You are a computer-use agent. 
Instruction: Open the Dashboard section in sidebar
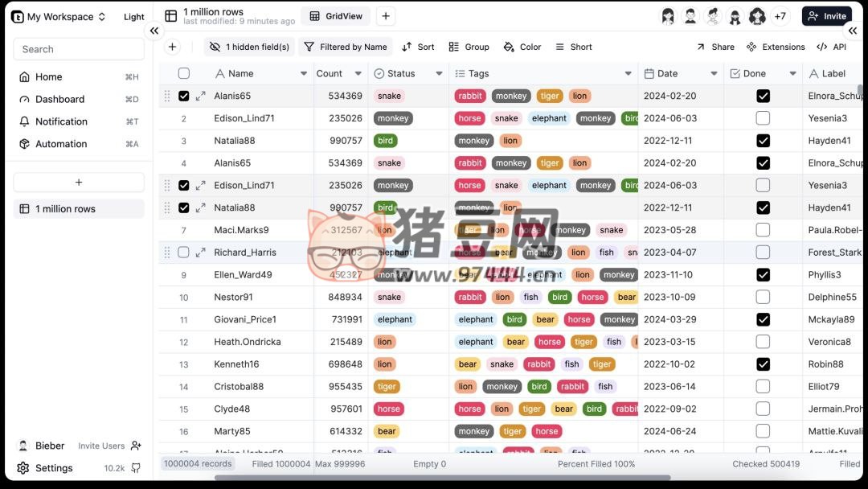point(59,99)
